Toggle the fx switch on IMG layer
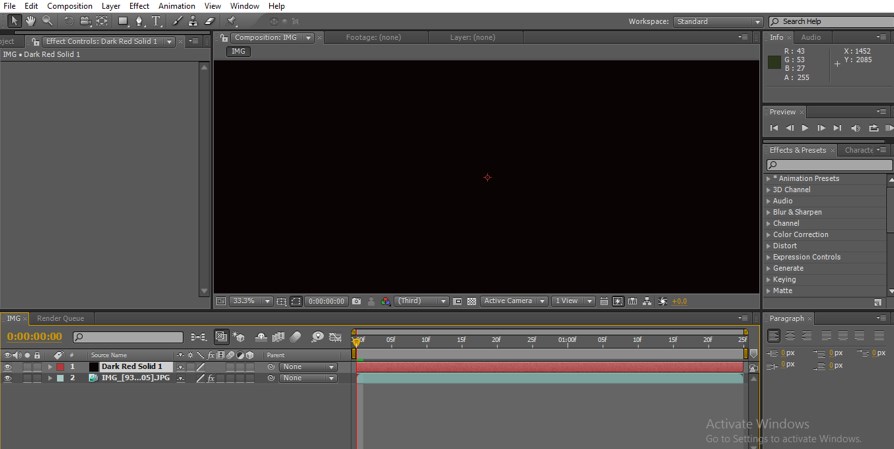Viewport: 894px width, 449px height. pos(210,379)
